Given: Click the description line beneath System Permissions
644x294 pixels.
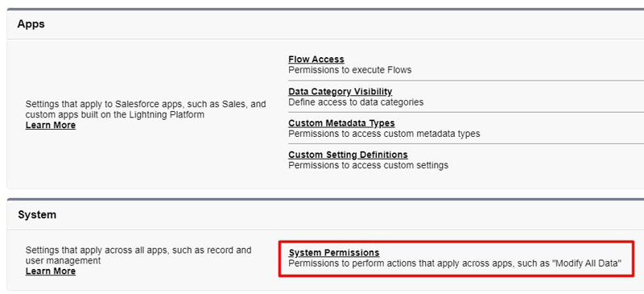Looking at the screenshot, I should 455,263.
